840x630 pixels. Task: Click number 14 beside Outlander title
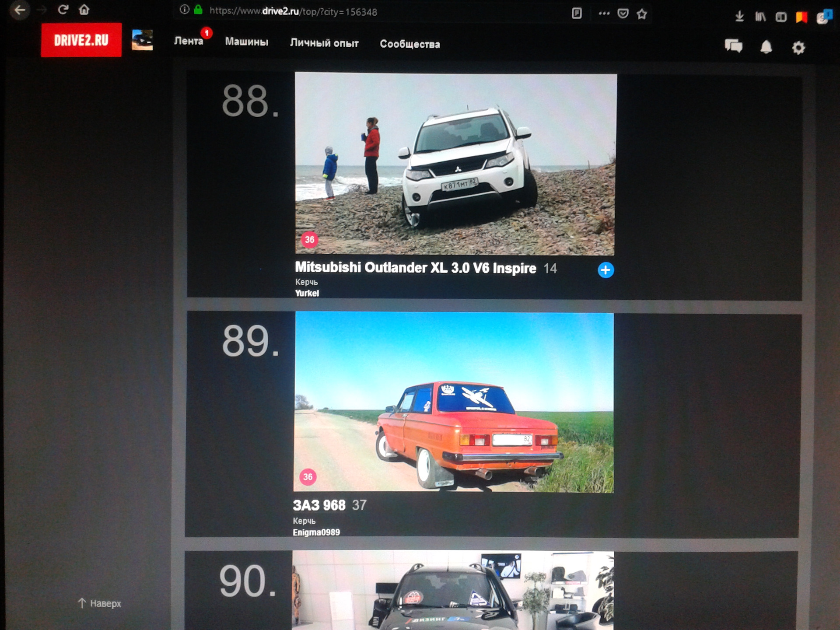550,269
